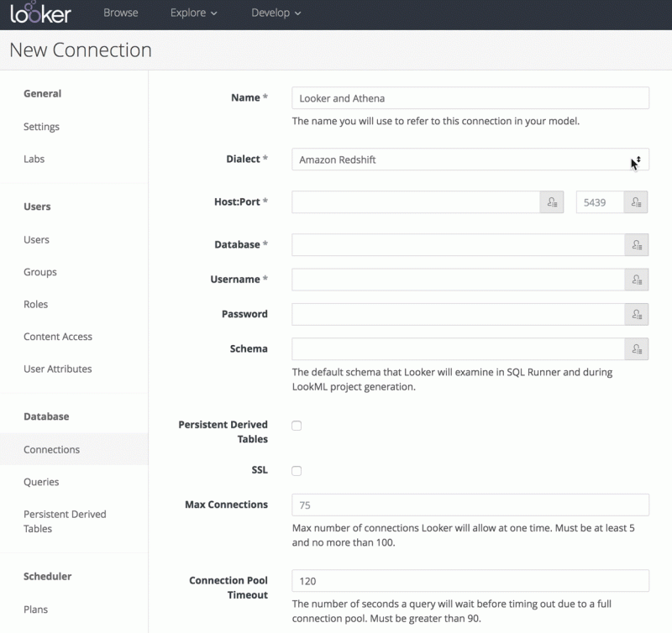This screenshot has width=672, height=633.
Task: Expand the Explore menu
Action: pos(193,13)
